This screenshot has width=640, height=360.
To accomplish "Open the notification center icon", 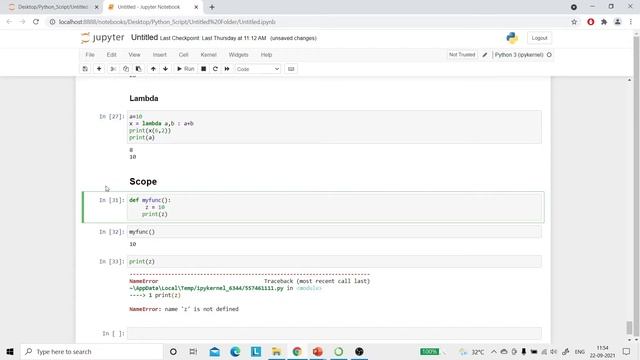I will click(x=627, y=351).
